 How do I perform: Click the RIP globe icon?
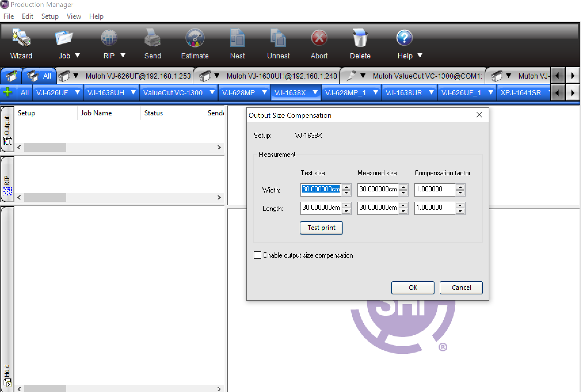tap(109, 38)
